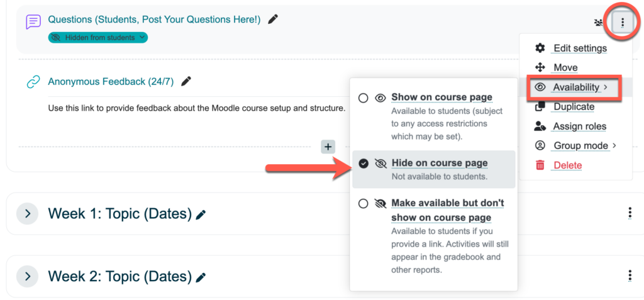Open Questions (Students, Post Your Questions Here!) link
Viewport: 644px width, 300px height.
pos(154,19)
